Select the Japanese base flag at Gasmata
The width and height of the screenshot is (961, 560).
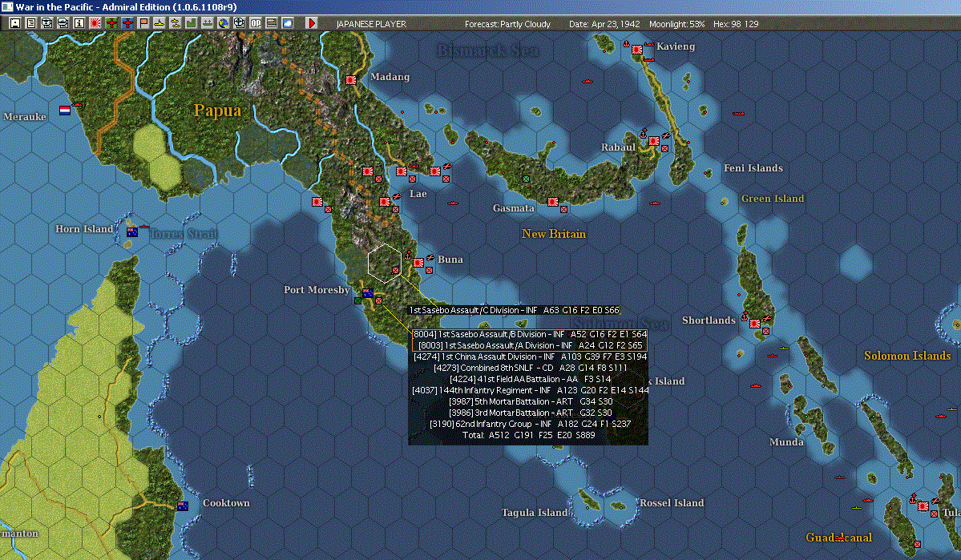(553, 202)
